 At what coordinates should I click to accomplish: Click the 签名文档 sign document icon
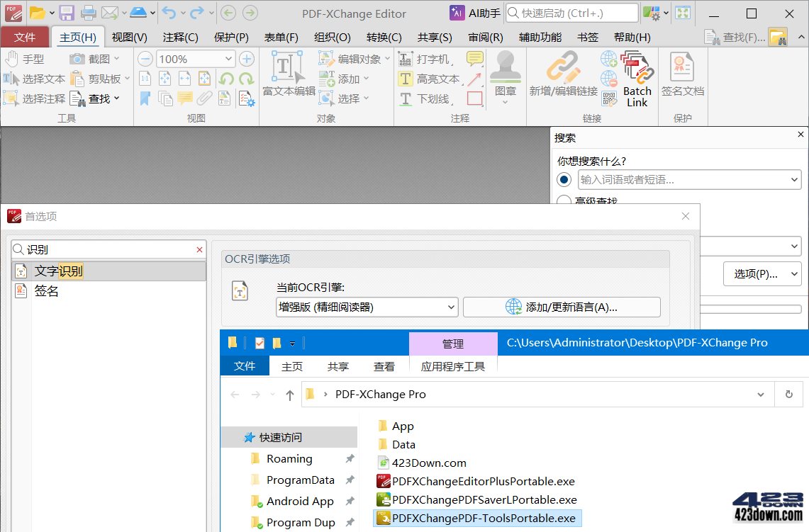coord(683,74)
